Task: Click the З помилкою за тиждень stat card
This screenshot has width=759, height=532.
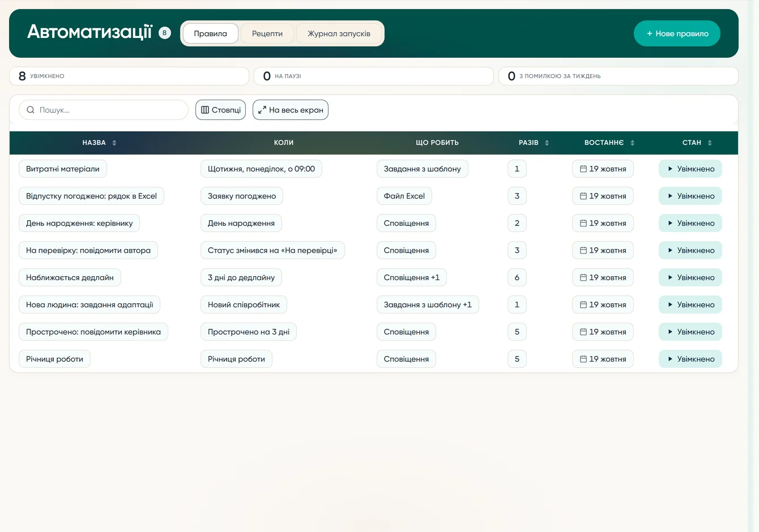Action: pos(619,76)
